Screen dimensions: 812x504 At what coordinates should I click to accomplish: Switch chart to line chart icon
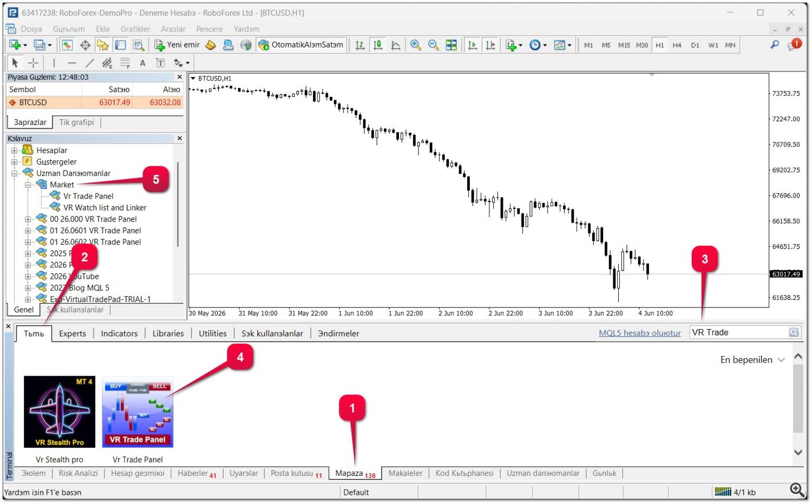point(396,45)
